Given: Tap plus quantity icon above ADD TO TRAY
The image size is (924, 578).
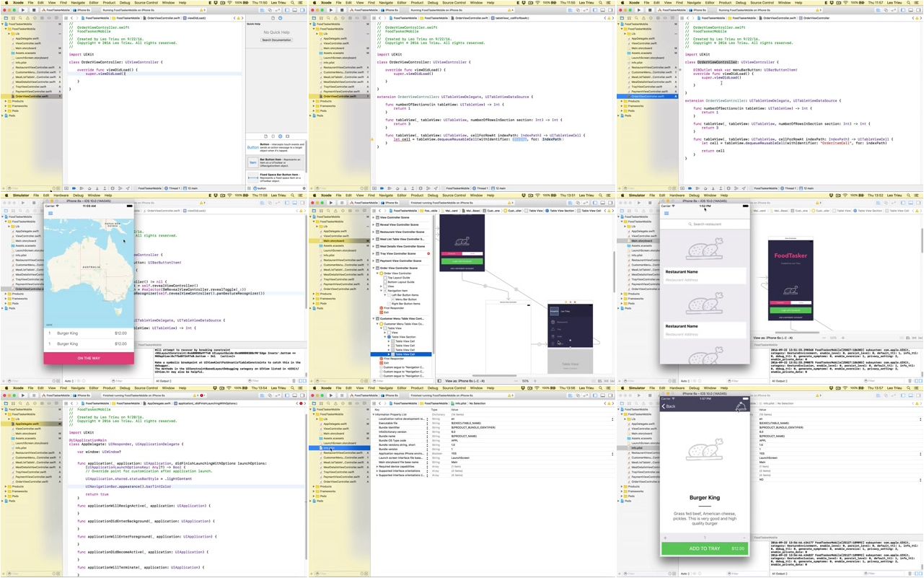Looking at the screenshot, I should (665, 538).
